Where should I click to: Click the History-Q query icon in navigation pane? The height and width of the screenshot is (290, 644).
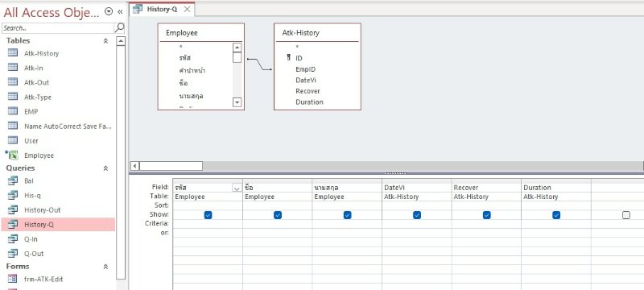pyautogui.click(x=13, y=224)
